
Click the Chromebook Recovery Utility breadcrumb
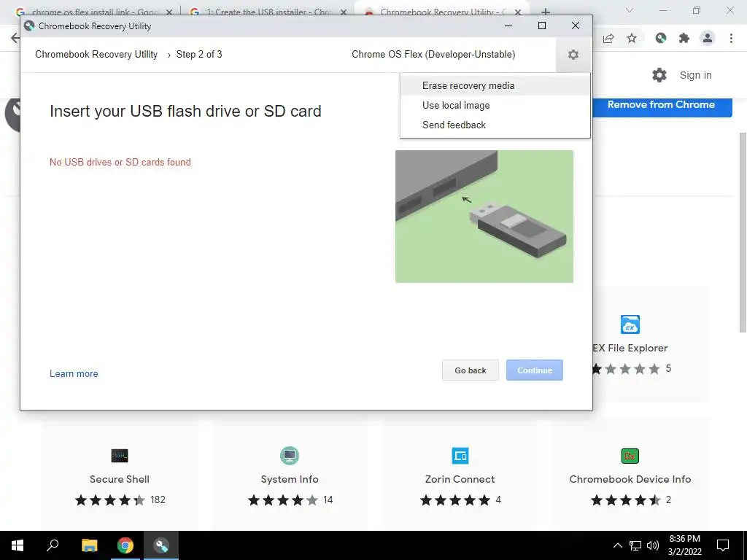pos(96,54)
